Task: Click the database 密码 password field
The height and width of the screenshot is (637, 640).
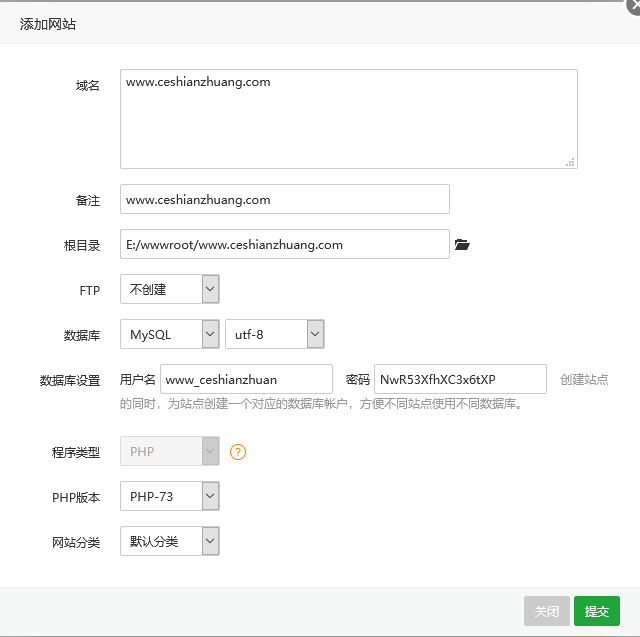Action: tap(460, 379)
